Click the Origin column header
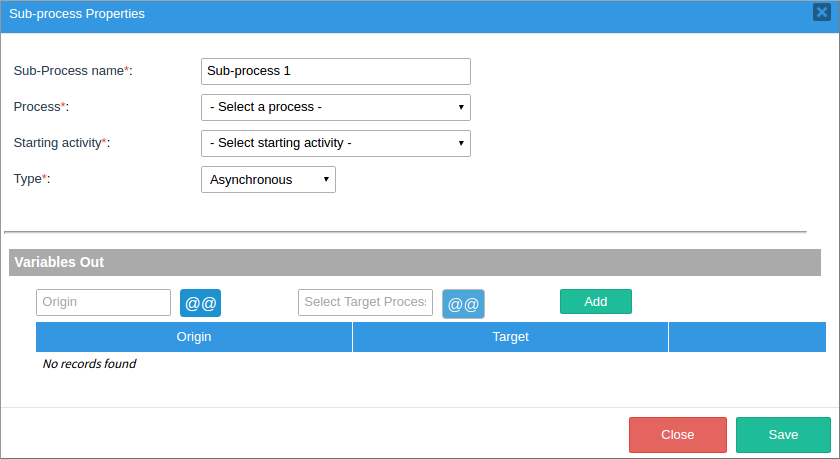Screen dimensions: 840x459 pyautogui.click(x=194, y=337)
